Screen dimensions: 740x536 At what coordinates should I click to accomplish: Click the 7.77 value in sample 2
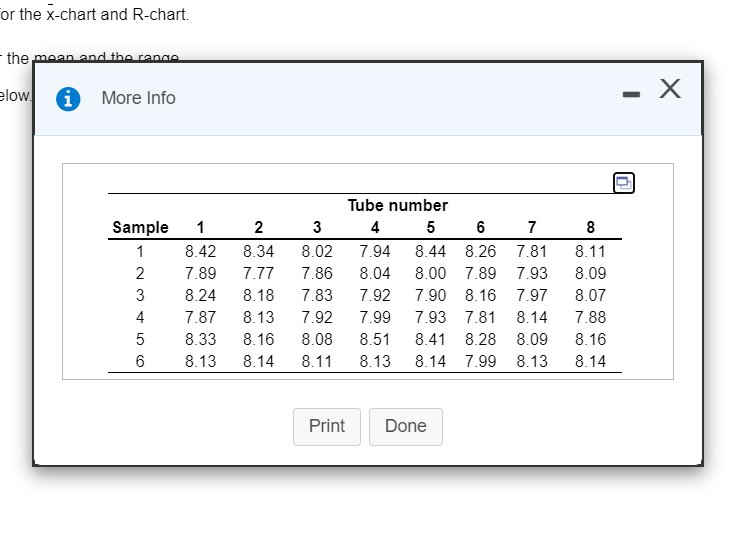tap(259, 273)
